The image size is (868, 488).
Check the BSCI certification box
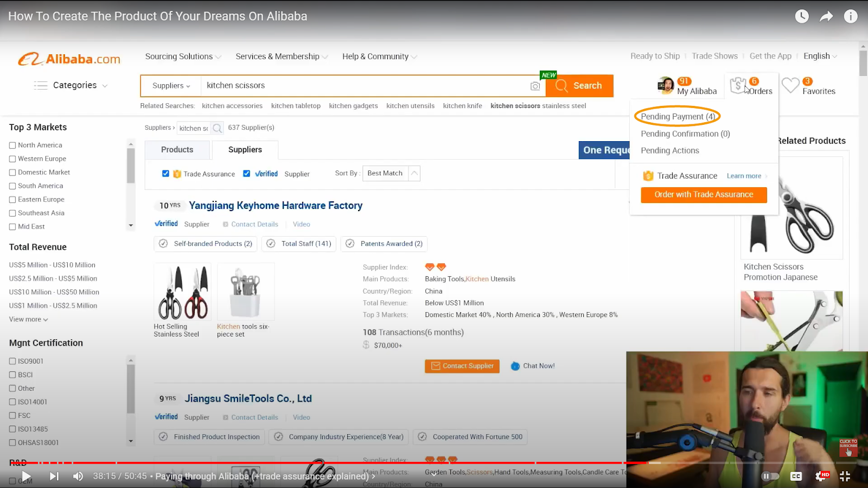coord(12,375)
